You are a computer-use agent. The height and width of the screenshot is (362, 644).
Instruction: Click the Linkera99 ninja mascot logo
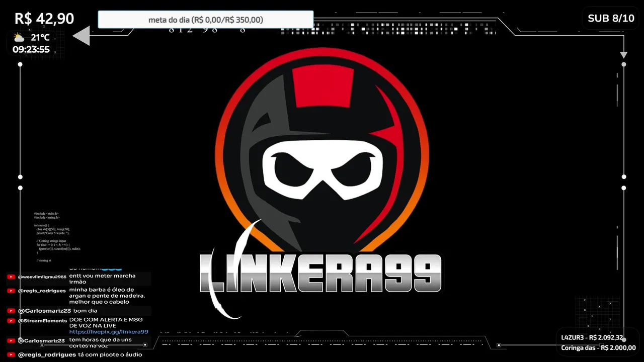[322, 151]
